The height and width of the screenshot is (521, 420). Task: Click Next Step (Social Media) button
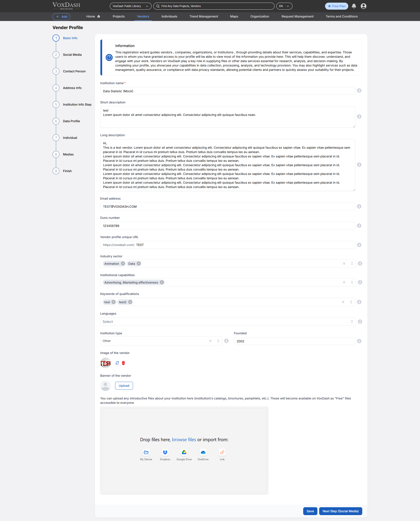(340, 511)
